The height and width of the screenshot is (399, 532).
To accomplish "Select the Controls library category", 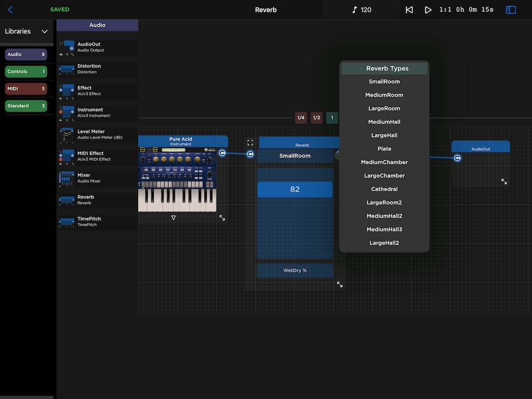I will [26, 72].
